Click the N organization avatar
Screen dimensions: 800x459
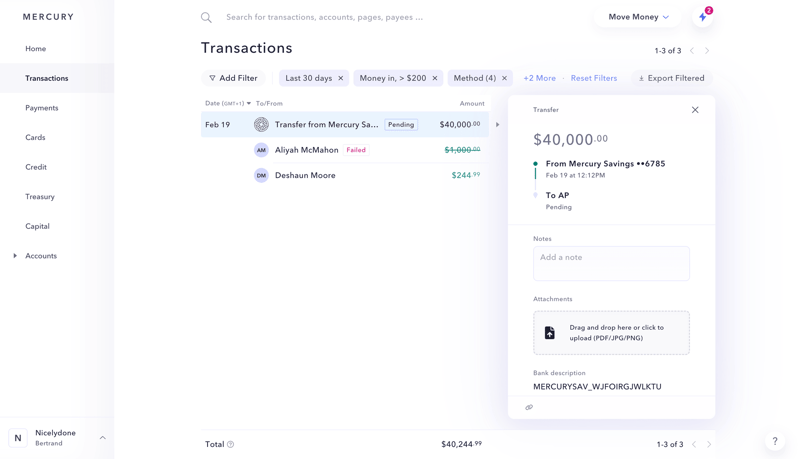[18, 438]
